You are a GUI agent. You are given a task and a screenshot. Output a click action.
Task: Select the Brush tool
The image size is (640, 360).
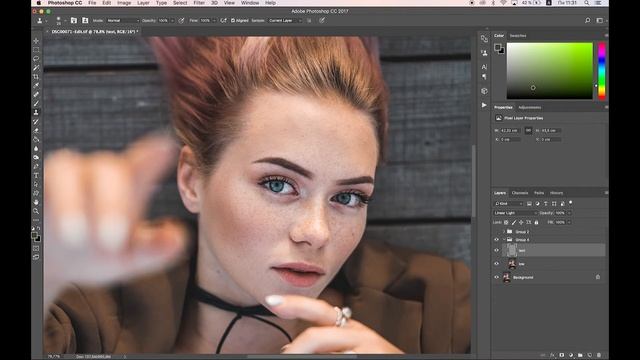[x=36, y=103]
